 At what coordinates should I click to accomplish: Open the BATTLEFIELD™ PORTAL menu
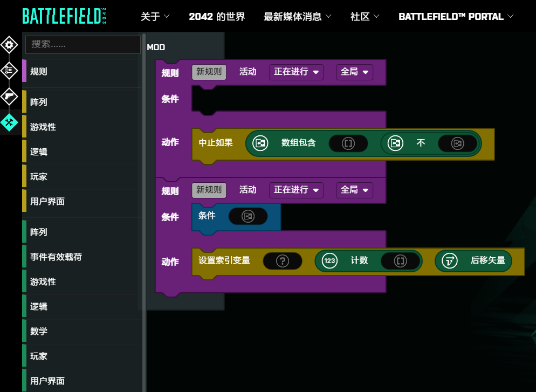tap(456, 17)
